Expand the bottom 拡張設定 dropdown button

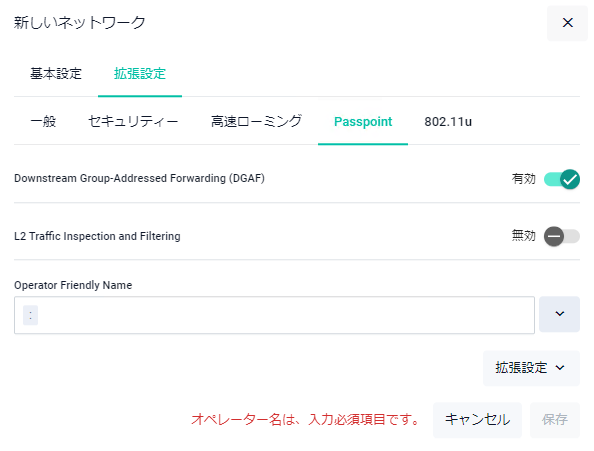pyautogui.click(x=531, y=368)
